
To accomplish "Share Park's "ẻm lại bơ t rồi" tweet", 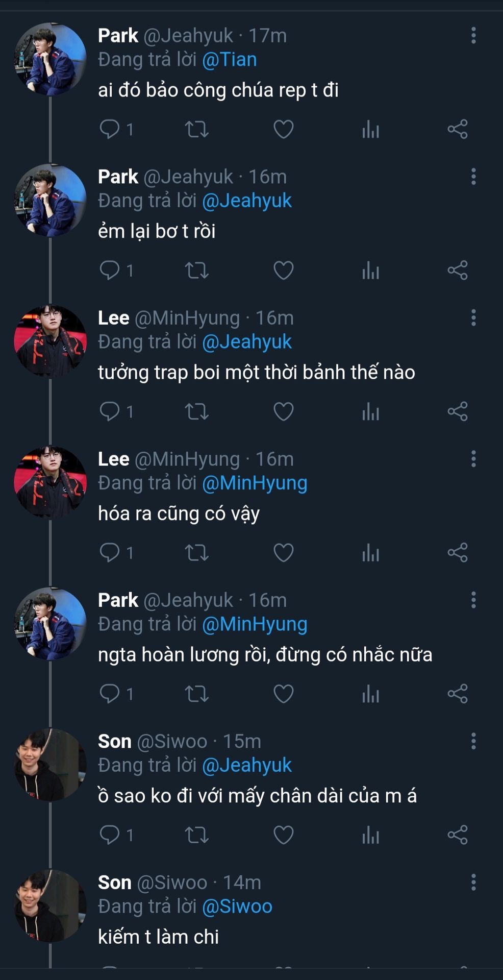I will (458, 271).
